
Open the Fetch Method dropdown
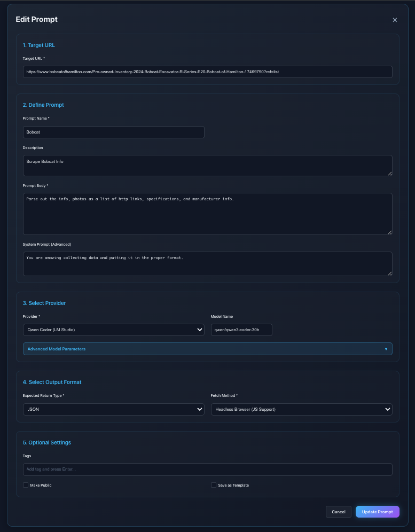(x=301, y=409)
